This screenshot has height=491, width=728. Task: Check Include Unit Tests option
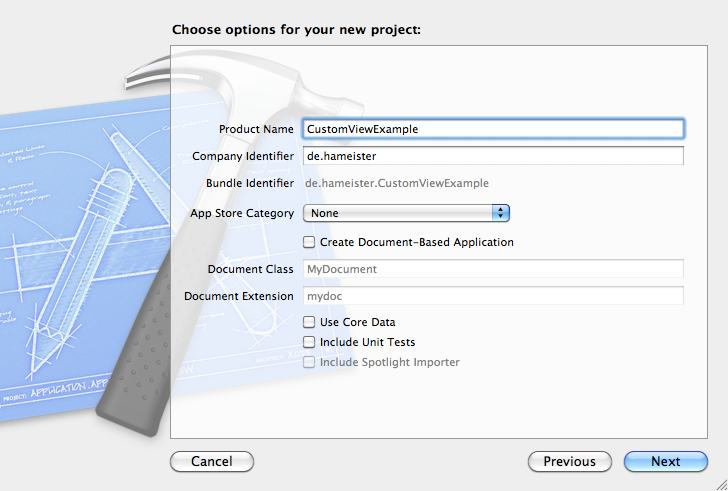pos(309,342)
